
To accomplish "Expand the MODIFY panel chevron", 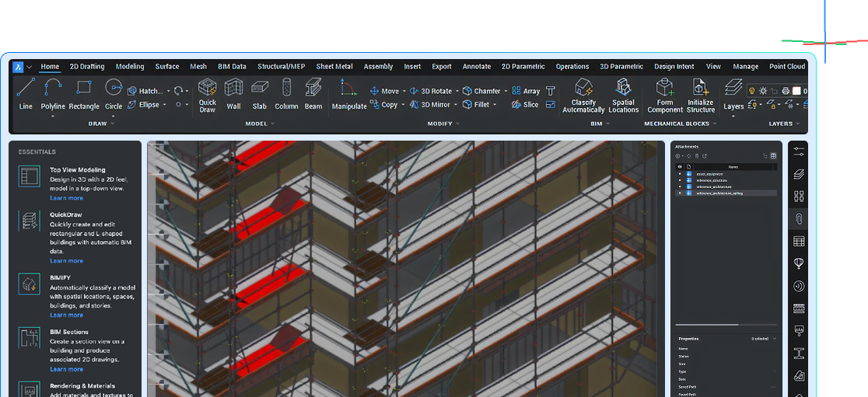I will pyautogui.click(x=457, y=124).
